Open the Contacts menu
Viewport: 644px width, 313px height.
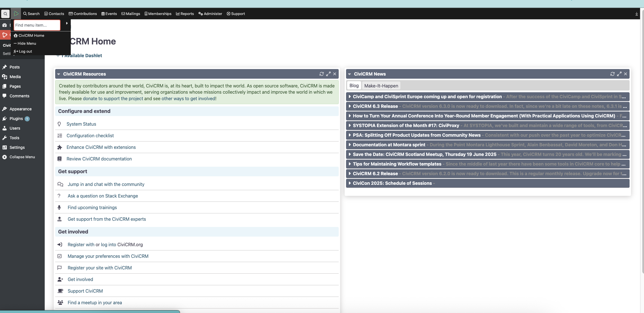(x=54, y=14)
